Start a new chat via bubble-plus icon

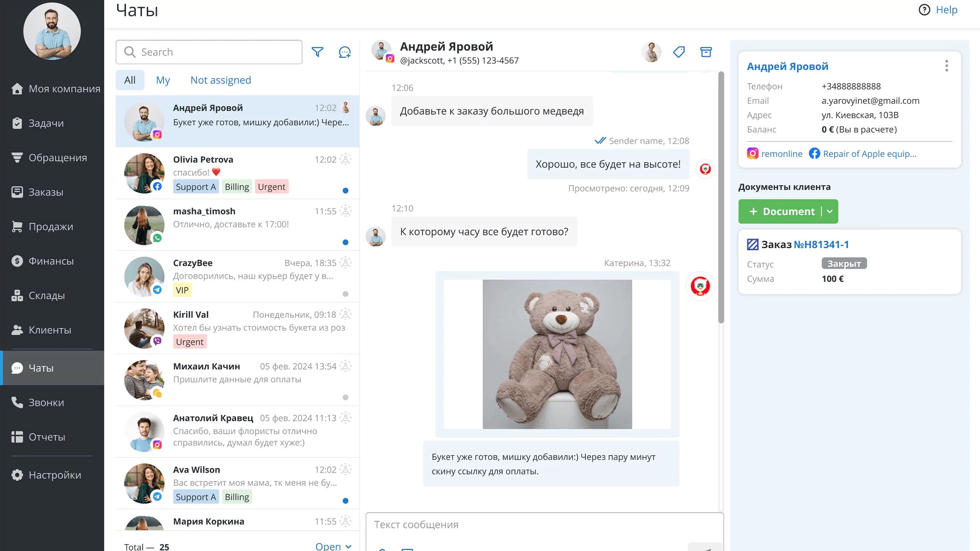click(345, 52)
